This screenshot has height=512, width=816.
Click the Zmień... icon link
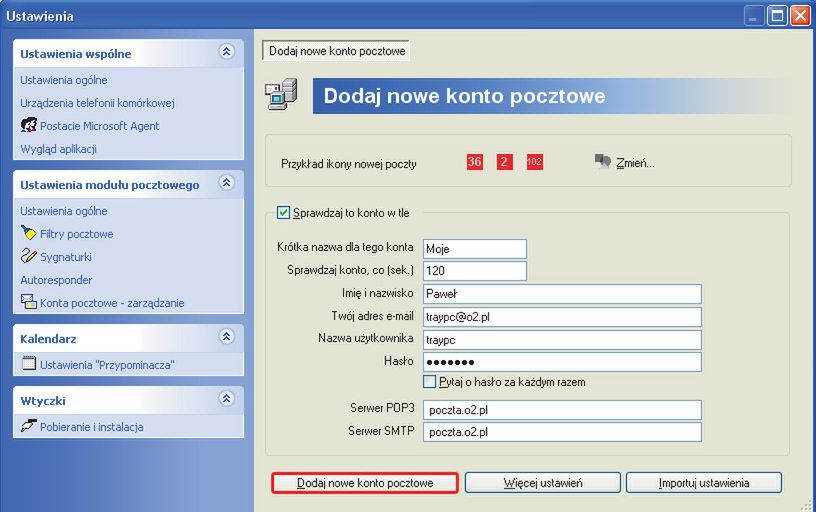(x=635, y=163)
